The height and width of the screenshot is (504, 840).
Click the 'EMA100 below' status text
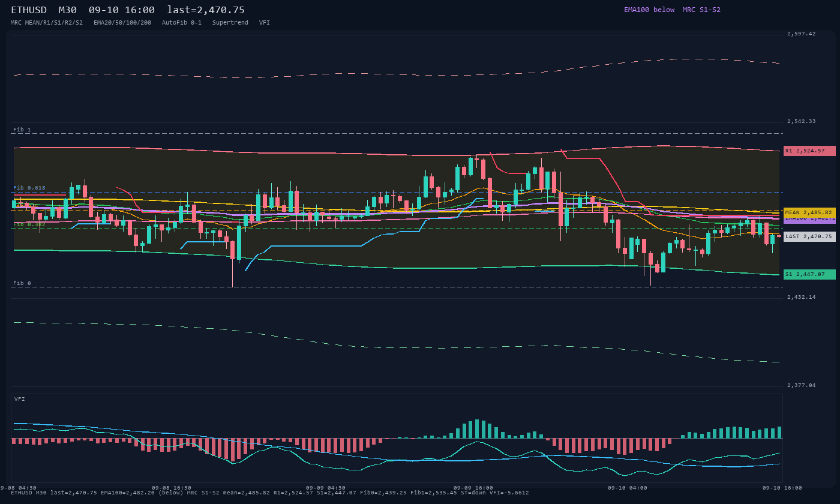(x=649, y=10)
